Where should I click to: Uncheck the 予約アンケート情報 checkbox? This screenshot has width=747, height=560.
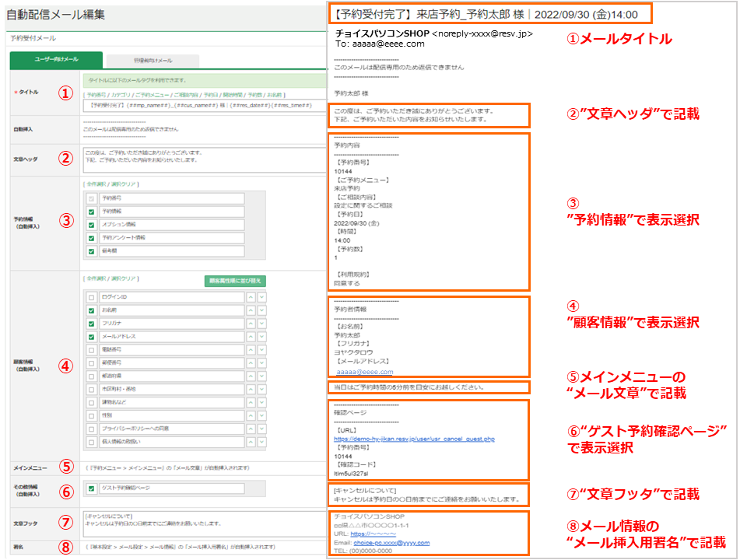[92, 238]
